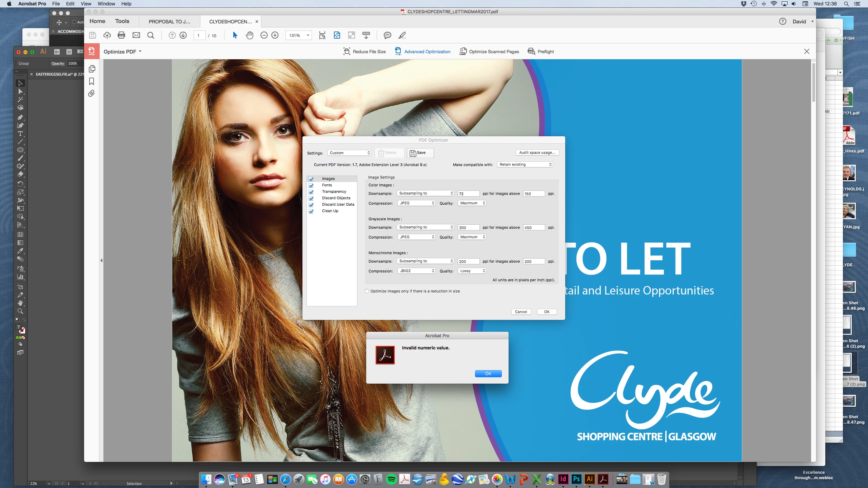Open the Bookmarks panel icon in the sidebar
868x488 pixels.
[x=92, y=81]
